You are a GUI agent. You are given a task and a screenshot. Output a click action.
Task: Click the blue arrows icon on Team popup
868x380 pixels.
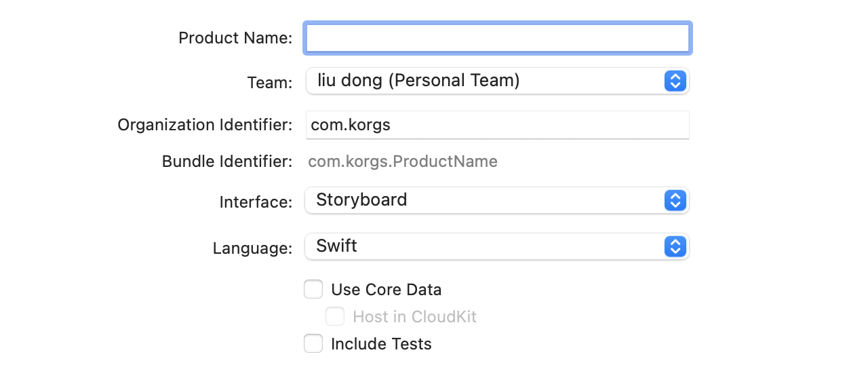pyautogui.click(x=675, y=81)
